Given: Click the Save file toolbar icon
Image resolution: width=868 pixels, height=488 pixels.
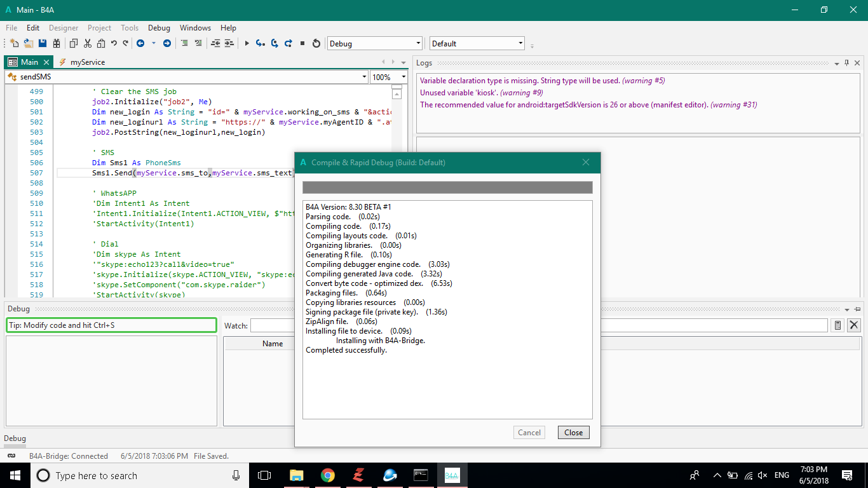Looking at the screenshot, I should tap(43, 44).
